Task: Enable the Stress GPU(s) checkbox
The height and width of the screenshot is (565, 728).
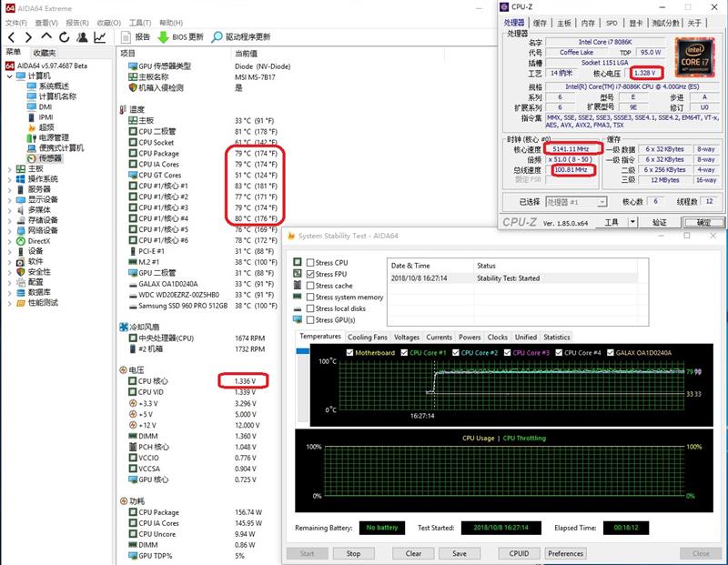Action: [310, 320]
